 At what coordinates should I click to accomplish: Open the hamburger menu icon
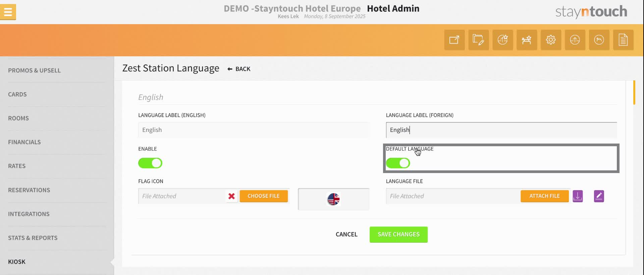[8, 12]
